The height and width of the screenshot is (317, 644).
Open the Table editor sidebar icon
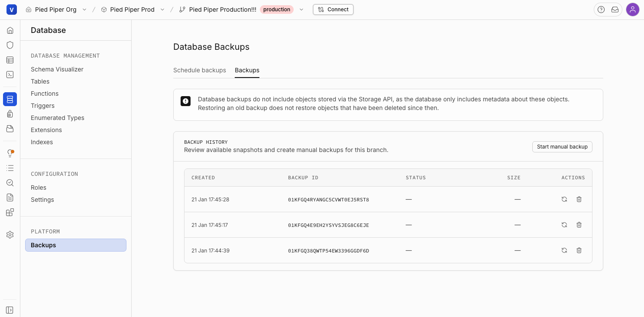pyautogui.click(x=10, y=60)
